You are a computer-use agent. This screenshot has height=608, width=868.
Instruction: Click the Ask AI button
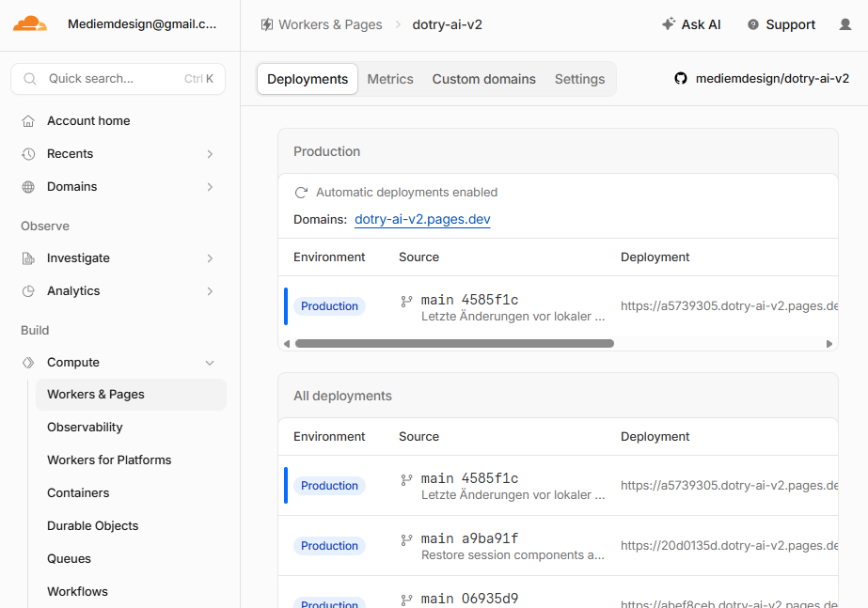pos(691,24)
